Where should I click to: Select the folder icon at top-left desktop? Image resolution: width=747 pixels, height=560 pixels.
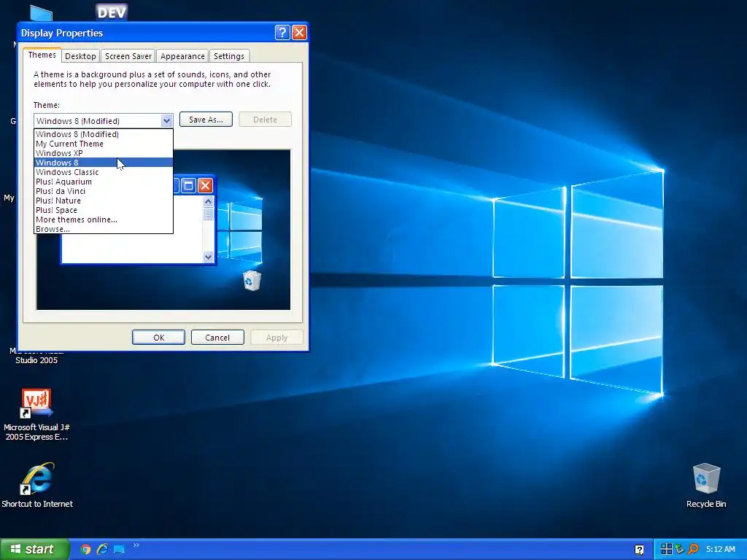tap(41, 13)
